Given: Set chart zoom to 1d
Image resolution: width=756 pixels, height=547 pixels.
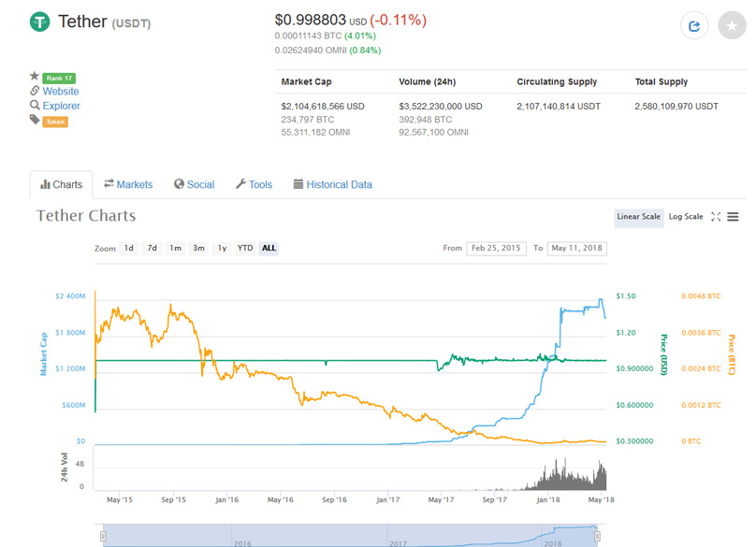Looking at the screenshot, I should 129,248.
